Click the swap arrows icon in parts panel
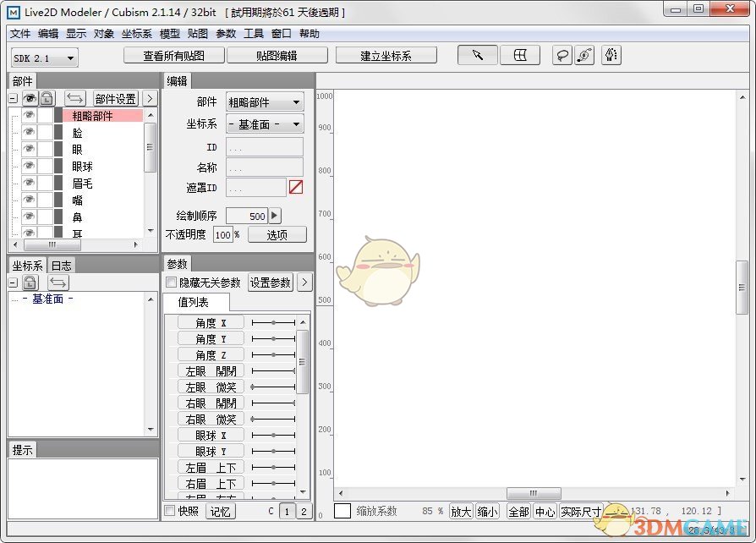This screenshot has width=756, height=543. (75, 99)
